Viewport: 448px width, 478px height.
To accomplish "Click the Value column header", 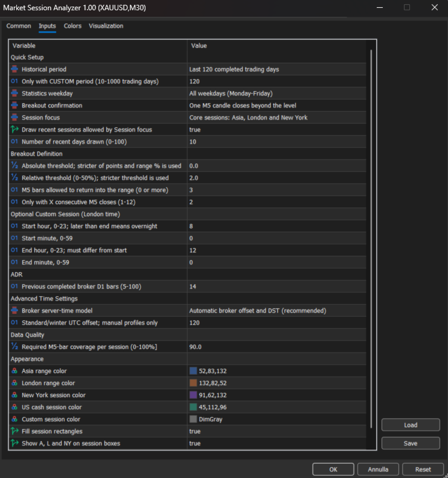I will pyautogui.click(x=277, y=46).
